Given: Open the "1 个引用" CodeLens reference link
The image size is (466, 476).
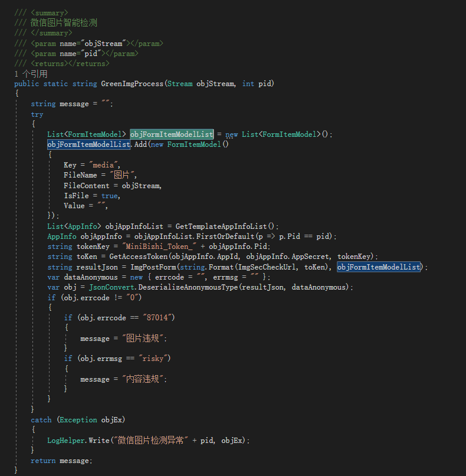Looking at the screenshot, I should pos(31,74).
